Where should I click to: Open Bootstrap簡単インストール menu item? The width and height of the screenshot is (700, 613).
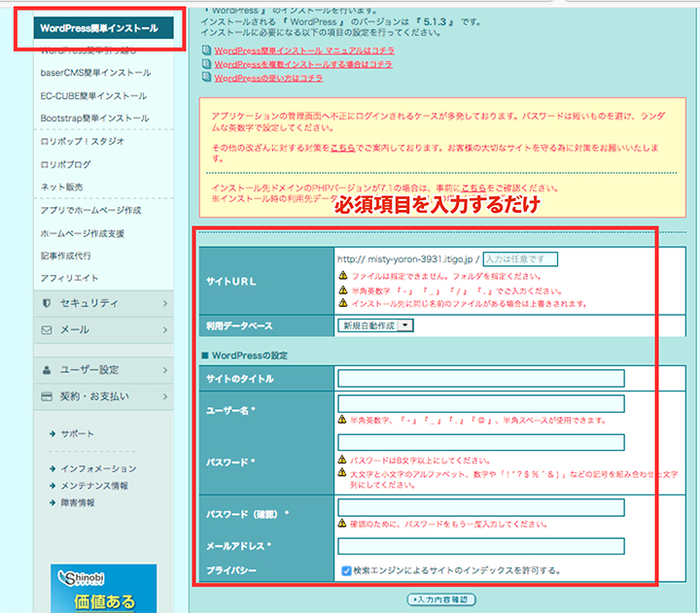coord(94,119)
